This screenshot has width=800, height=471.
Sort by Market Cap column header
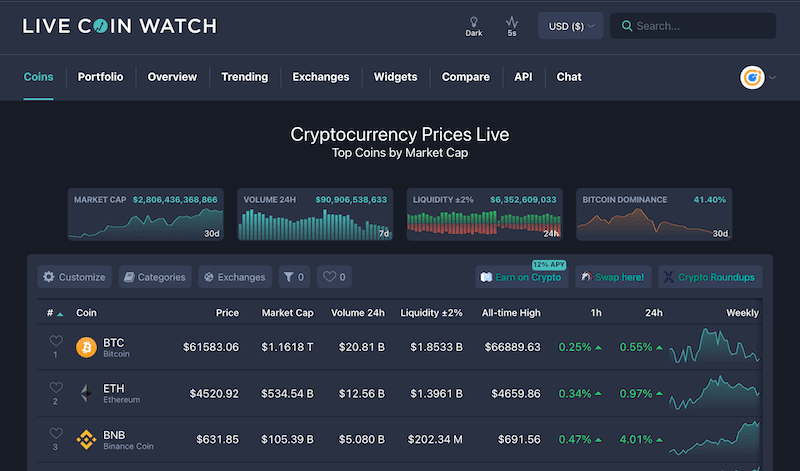[287, 313]
